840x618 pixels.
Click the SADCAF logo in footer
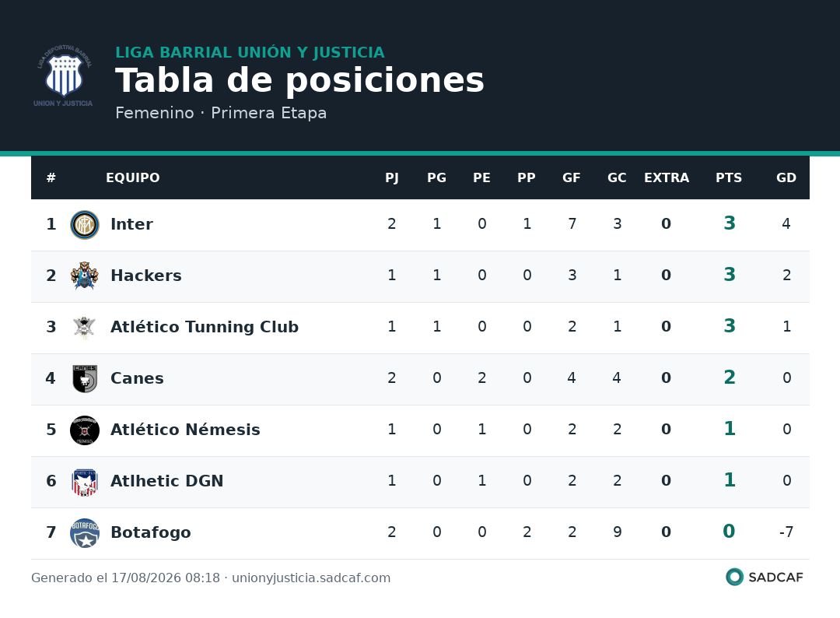765,578
